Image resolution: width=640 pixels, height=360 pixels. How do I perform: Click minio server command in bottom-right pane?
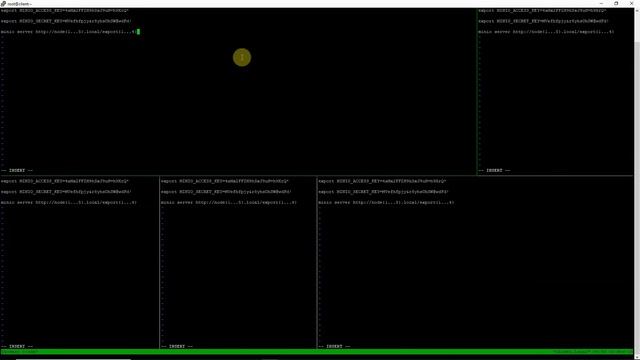click(386, 202)
